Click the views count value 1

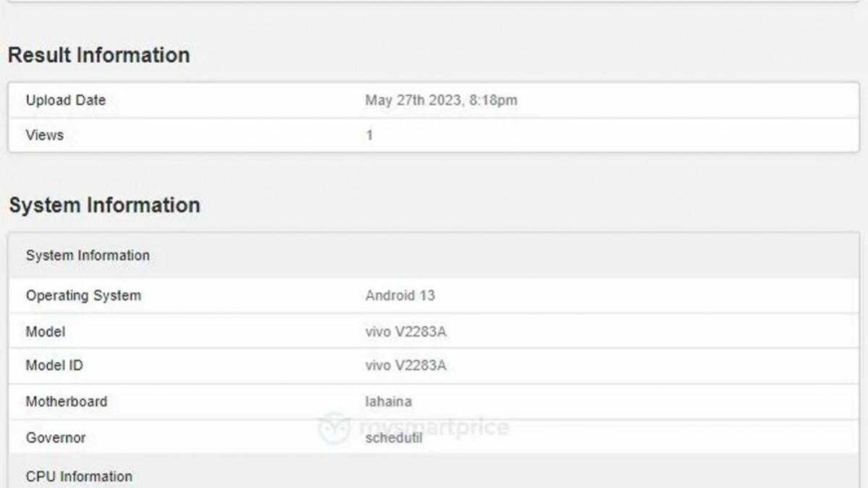coord(370,135)
